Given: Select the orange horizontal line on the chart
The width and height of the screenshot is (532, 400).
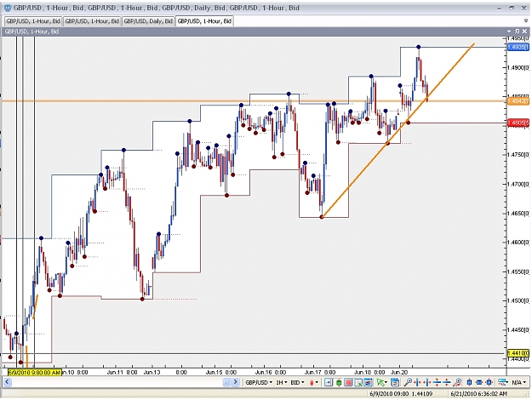Looking at the screenshot, I should click(254, 101).
